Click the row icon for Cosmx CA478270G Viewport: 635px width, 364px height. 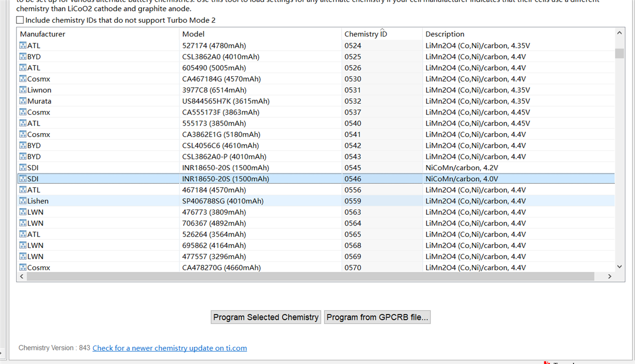[x=23, y=267]
